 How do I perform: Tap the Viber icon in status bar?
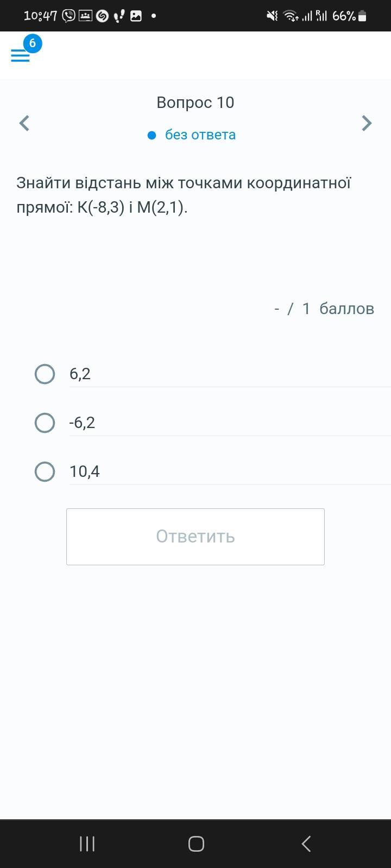pos(68,16)
